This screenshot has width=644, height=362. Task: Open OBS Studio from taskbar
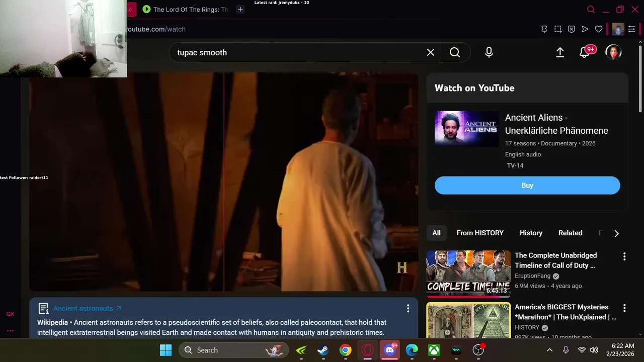click(x=478, y=350)
